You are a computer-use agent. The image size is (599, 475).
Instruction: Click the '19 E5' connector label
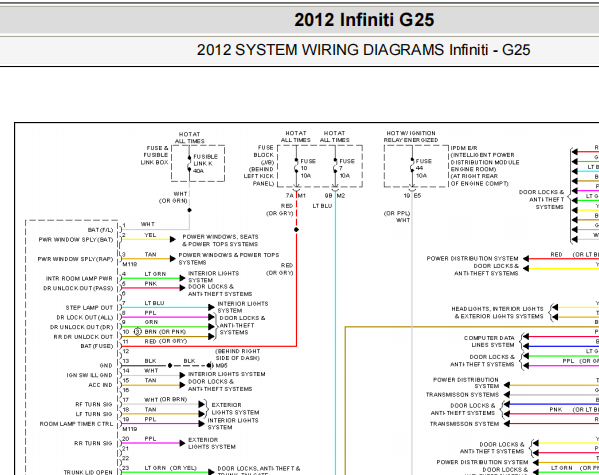tap(412, 196)
